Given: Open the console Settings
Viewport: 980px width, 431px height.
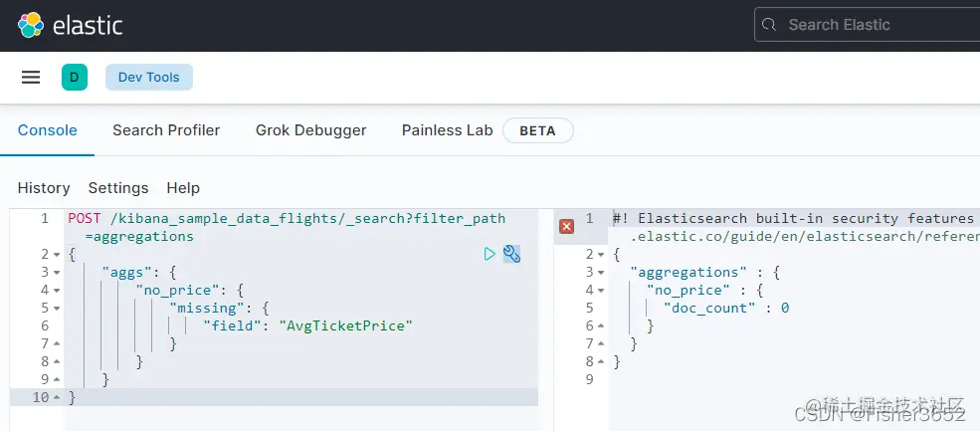Looking at the screenshot, I should tap(118, 188).
